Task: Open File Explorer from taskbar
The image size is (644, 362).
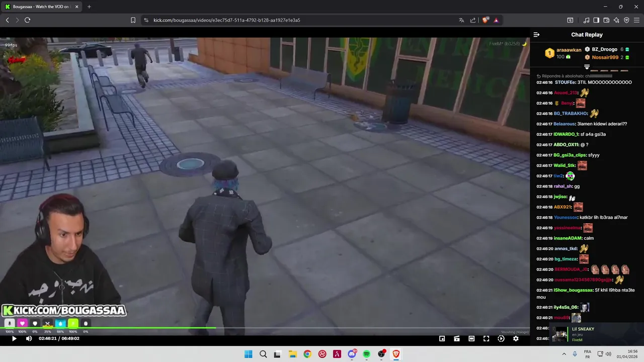Action: coord(292,354)
